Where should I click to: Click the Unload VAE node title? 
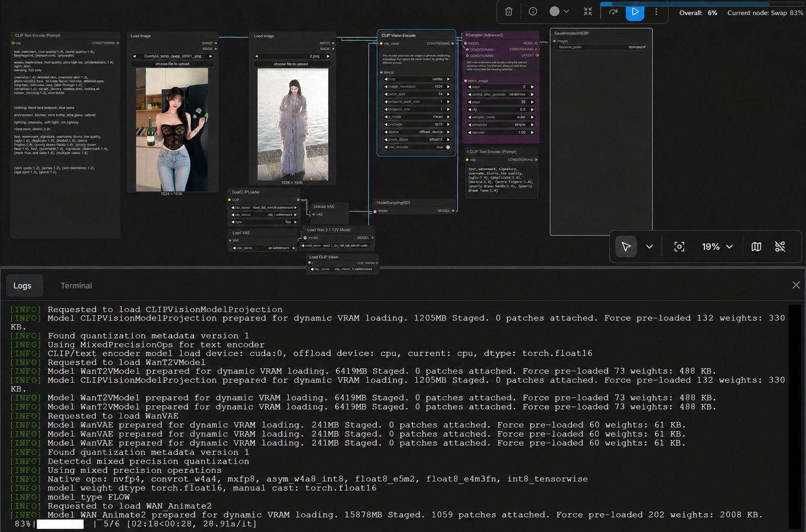tap(323, 207)
